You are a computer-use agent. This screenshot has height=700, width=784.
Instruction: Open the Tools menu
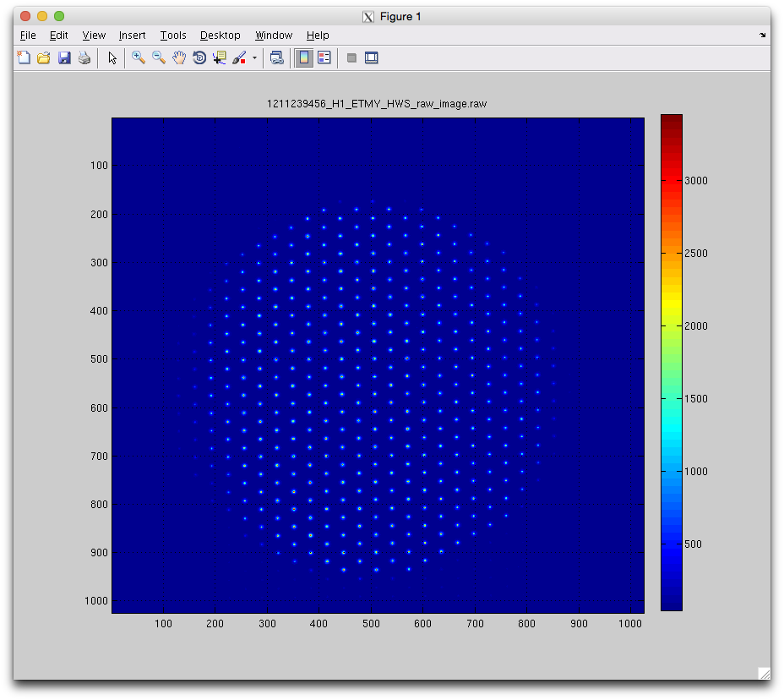(x=173, y=36)
